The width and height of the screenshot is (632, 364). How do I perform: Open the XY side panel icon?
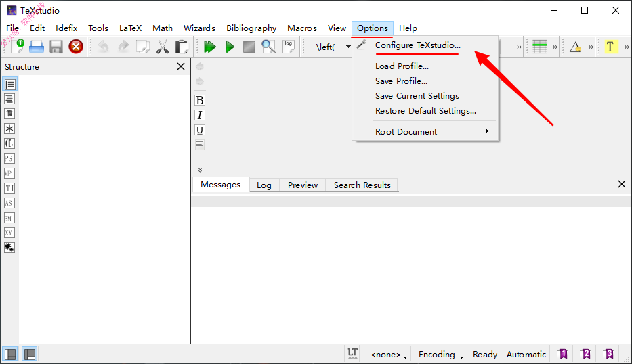coord(9,233)
